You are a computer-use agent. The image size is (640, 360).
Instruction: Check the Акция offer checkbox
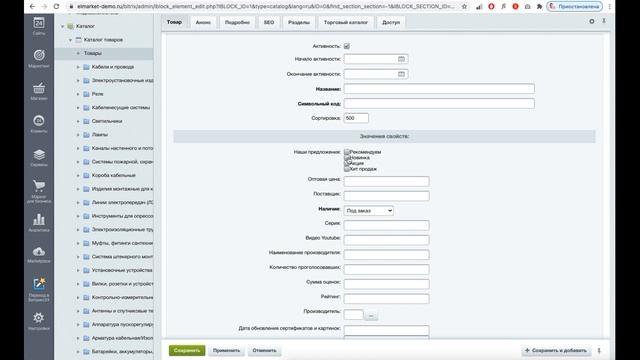347,163
